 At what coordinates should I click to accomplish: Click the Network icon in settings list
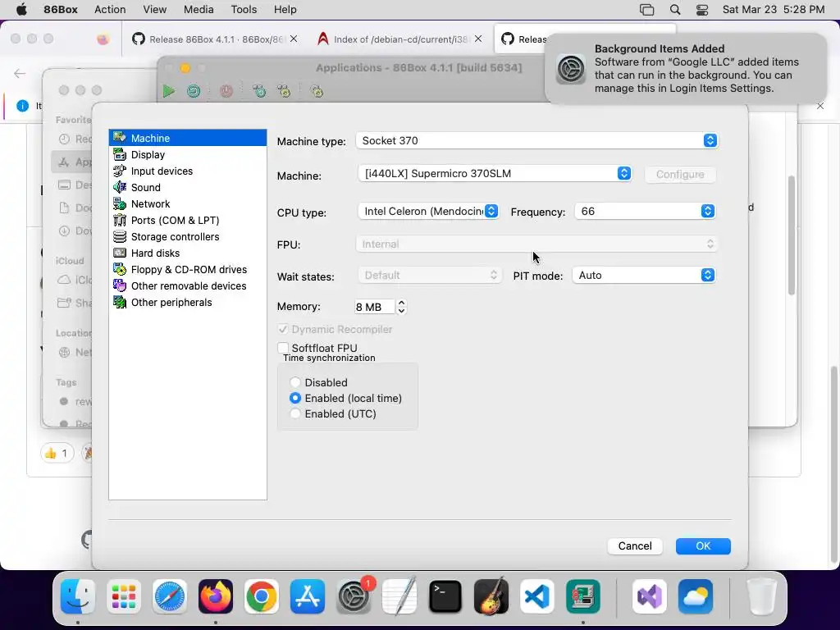[x=120, y=203]
